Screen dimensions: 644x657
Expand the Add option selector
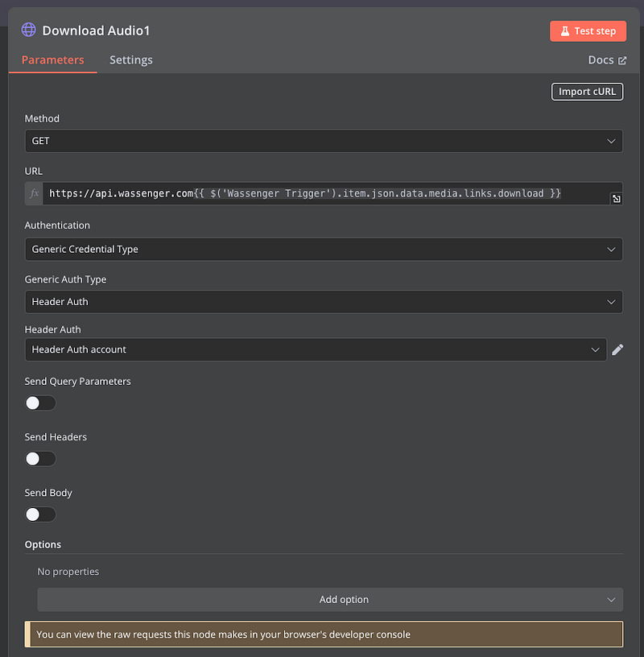[329, 599]
